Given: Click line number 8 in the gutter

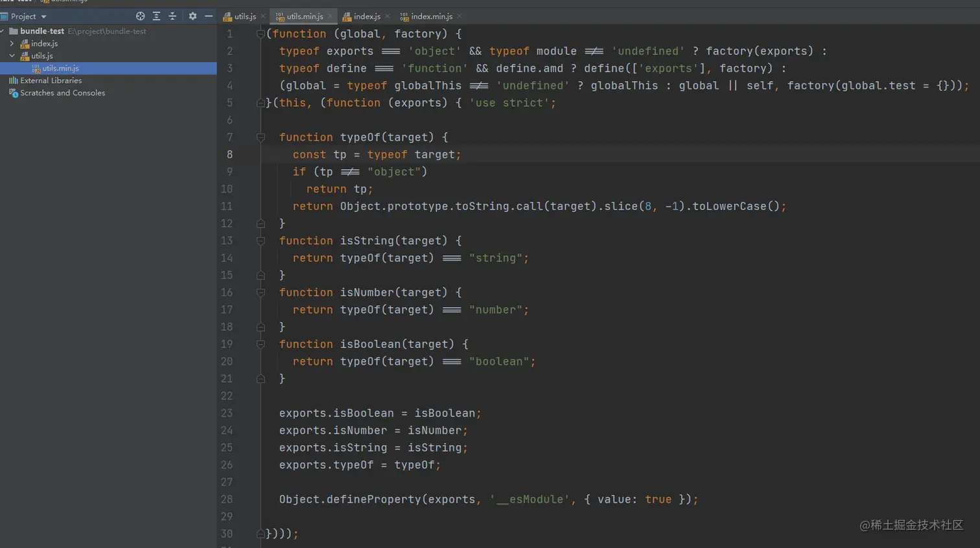Looking at the screenshot, I should 229,155.
